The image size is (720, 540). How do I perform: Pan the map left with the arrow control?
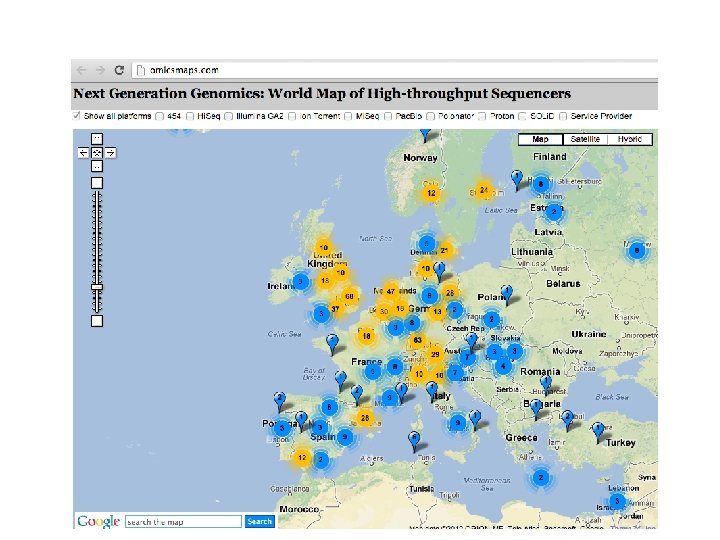(x=84, y=152)
